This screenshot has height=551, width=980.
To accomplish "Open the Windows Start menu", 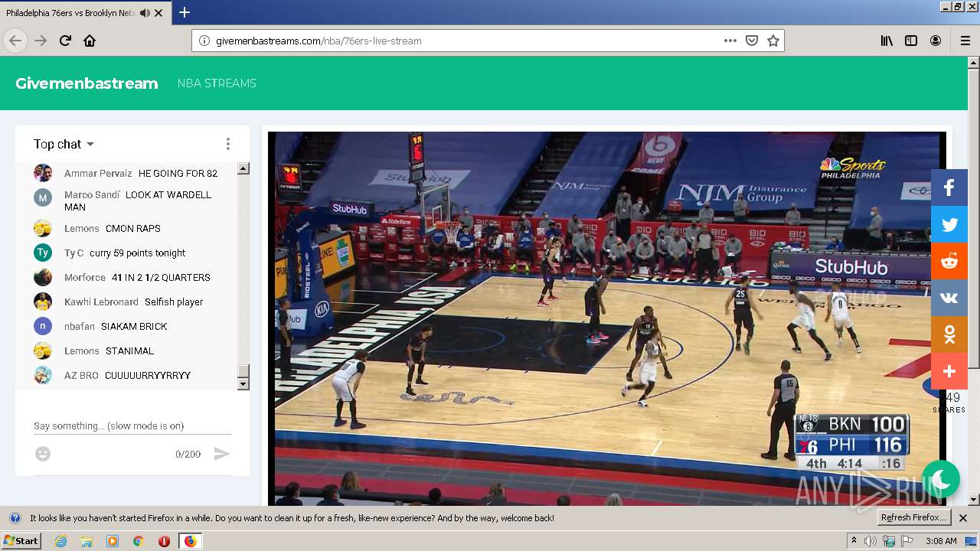I will tap(21, 541).
